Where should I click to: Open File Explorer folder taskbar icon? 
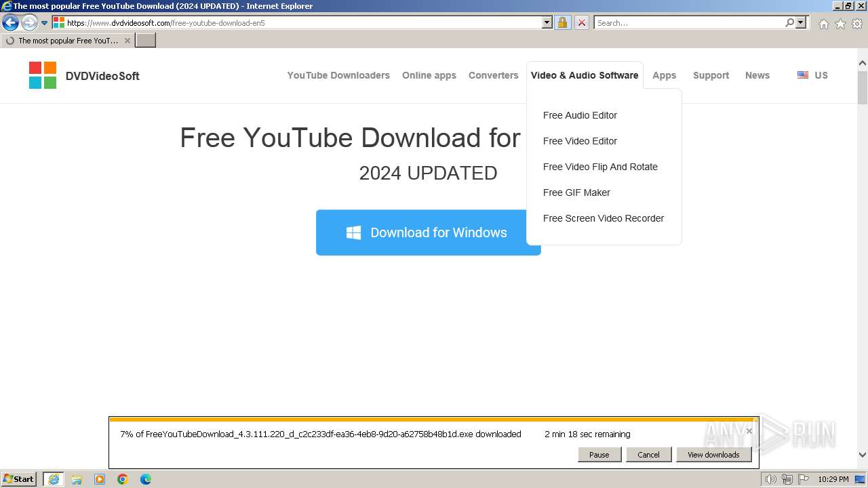click(77, 479)
